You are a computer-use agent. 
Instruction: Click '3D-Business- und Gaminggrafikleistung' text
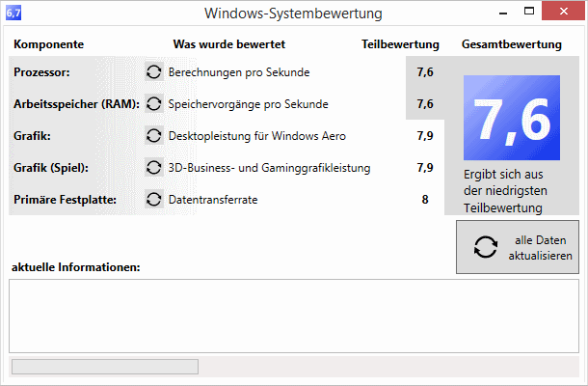[269, 168]
